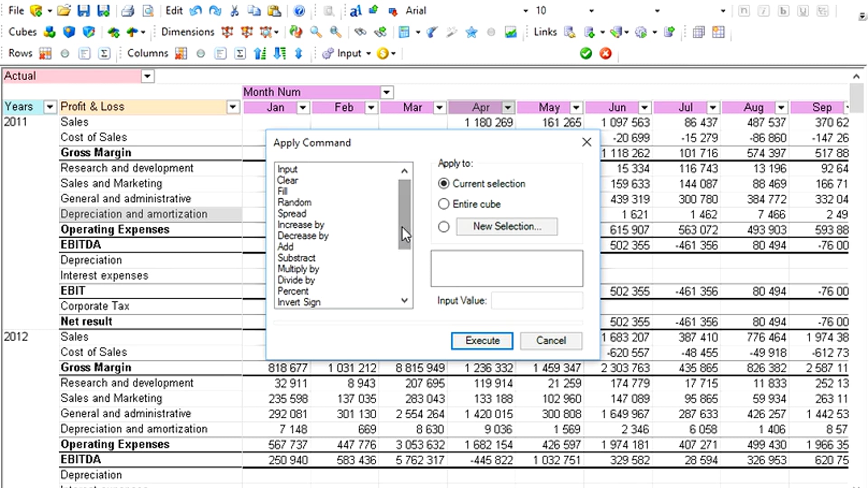Choose Spread in command list
The width and height of the screenshot is (868, 488).
292,213
